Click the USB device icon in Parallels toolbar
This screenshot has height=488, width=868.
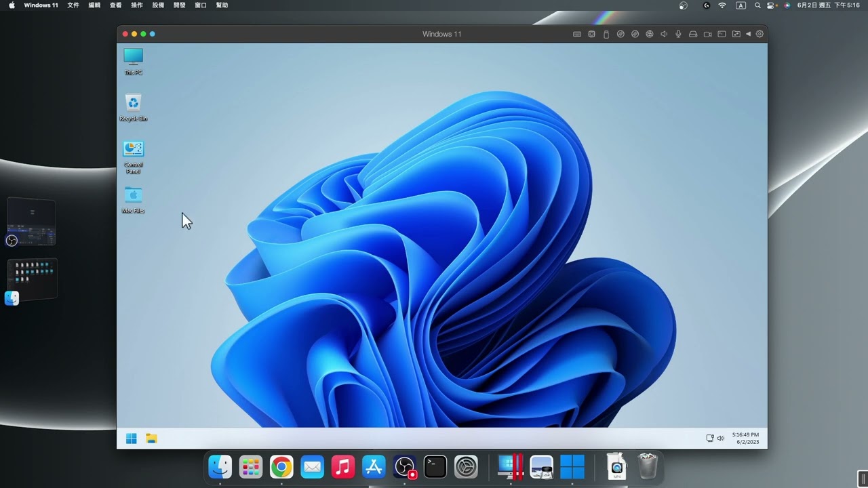(x=606, y=34)
